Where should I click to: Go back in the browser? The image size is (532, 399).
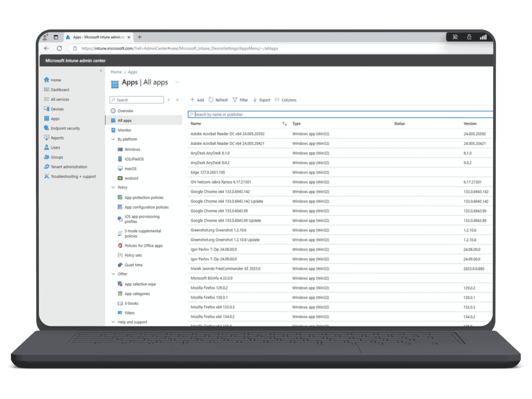[46, 48]
